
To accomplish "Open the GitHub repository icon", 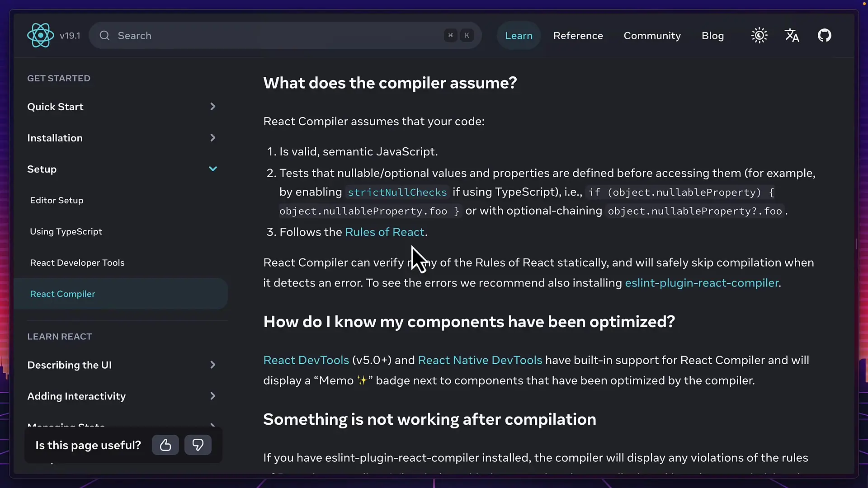I will click(825, 35).
